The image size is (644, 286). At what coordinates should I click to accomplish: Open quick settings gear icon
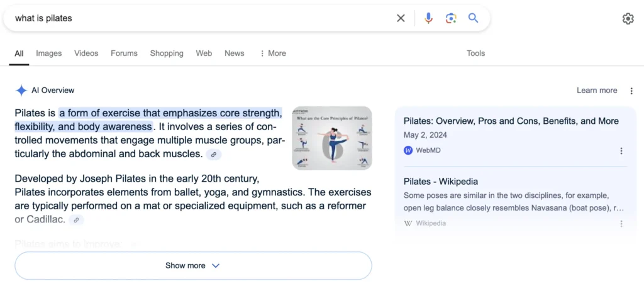pos(628,18)
